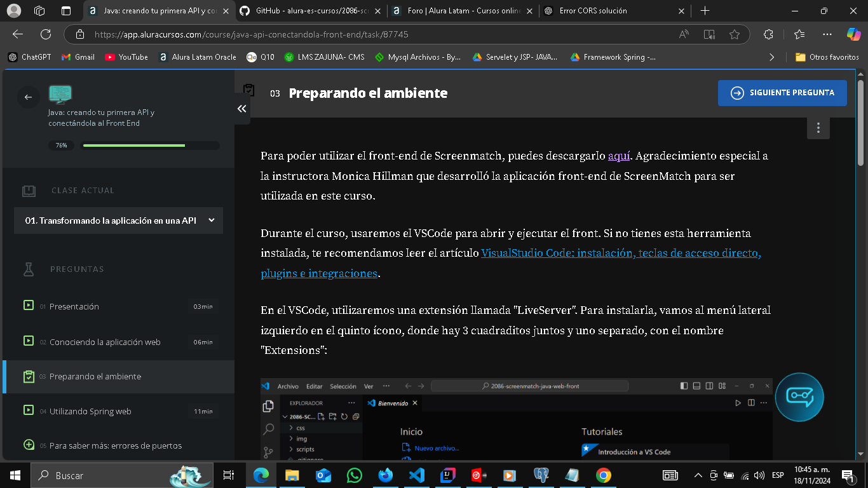Open lesson 01 Presentación

click(x=118, y=306)
